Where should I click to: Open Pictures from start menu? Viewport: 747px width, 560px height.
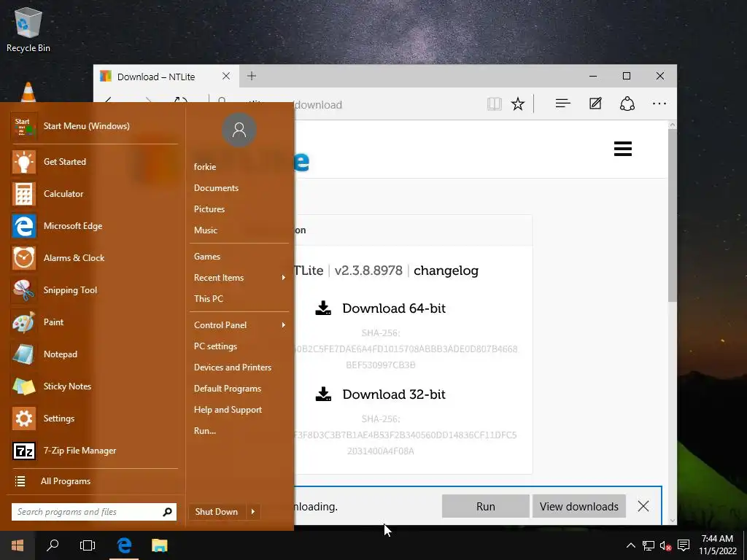tap(209, 209)
